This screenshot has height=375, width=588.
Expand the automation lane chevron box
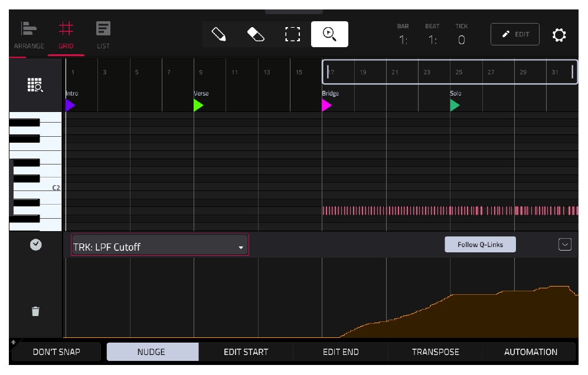click(565, 245)
